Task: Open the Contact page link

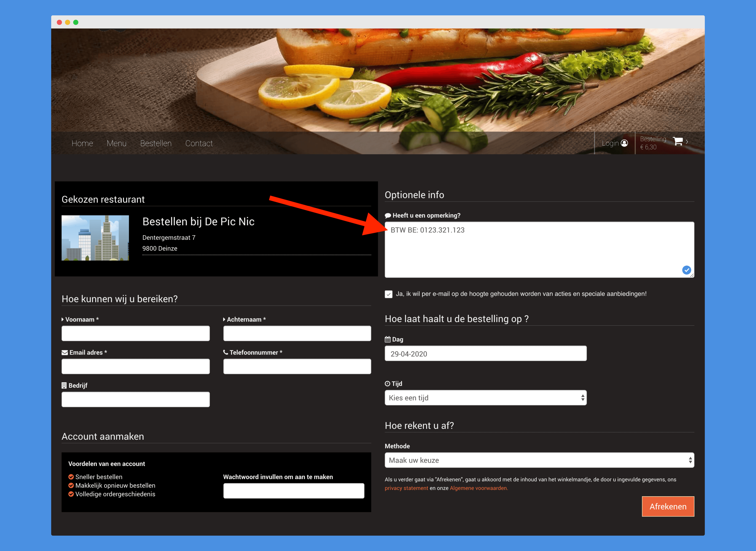Action: point(199,143)
